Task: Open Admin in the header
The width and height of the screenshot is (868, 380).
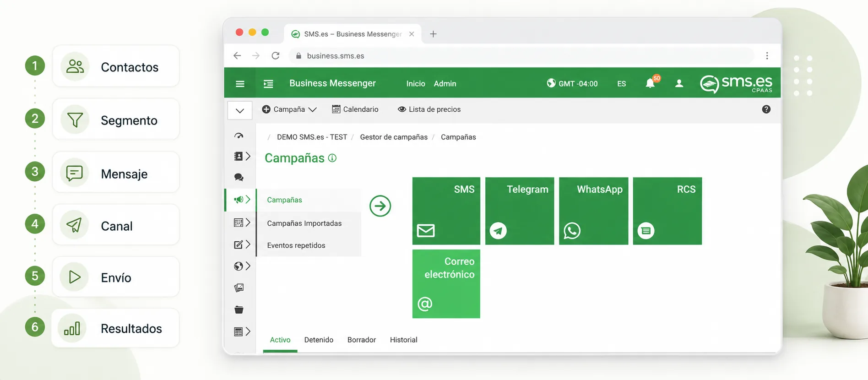Action: [x=445, y=84]
